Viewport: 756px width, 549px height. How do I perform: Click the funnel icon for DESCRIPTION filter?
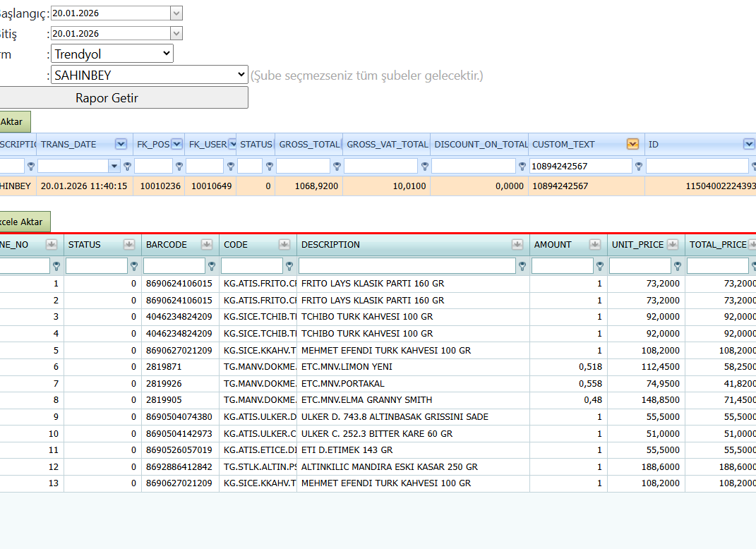(522, 266)
